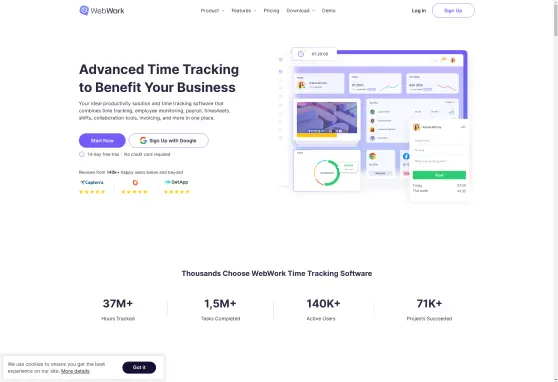Screen dimensions: 558x382
Task: Open the Pricing page
Action: [x=271, y=11]
